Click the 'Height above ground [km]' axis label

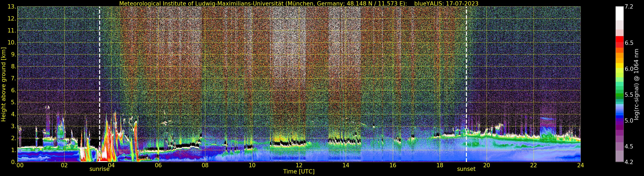coord(3,84)
